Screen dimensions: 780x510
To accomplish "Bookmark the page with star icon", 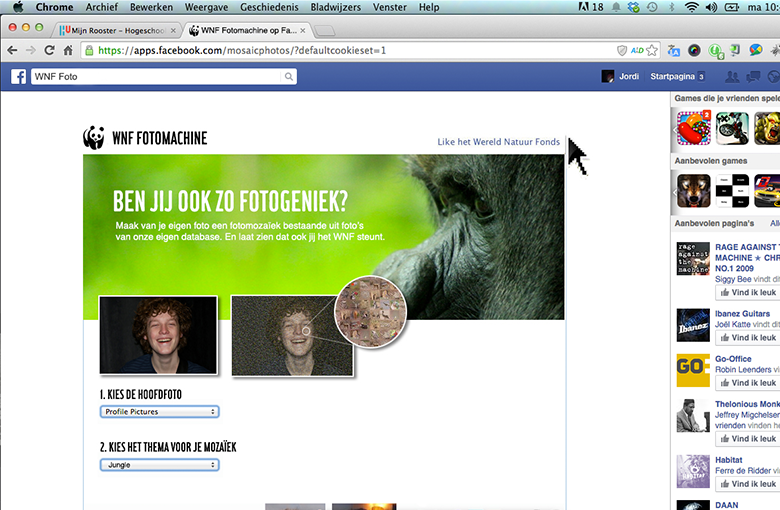I will click(652, 50).
